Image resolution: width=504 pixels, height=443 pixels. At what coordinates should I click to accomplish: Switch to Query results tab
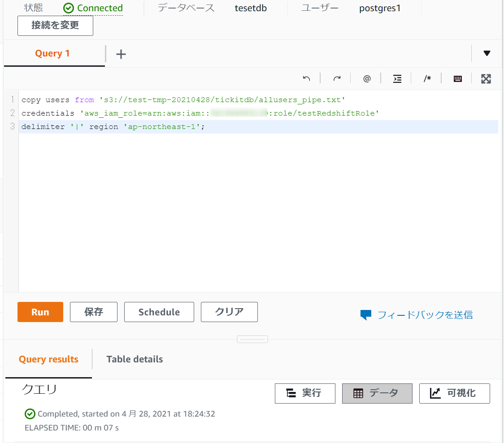(48, 359)
